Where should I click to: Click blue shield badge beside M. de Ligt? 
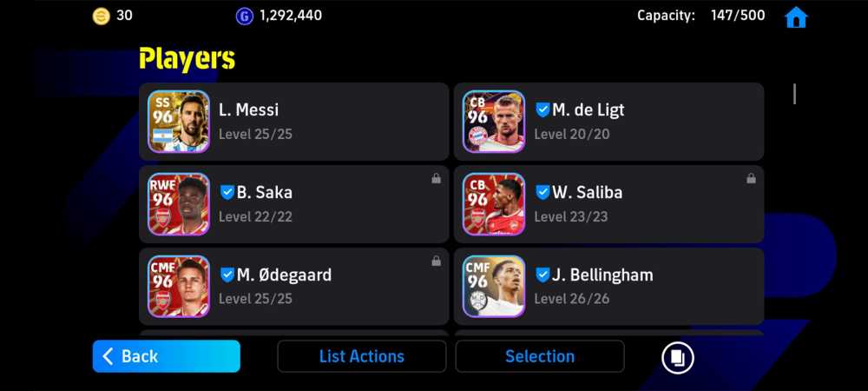(x=542, y=109)
